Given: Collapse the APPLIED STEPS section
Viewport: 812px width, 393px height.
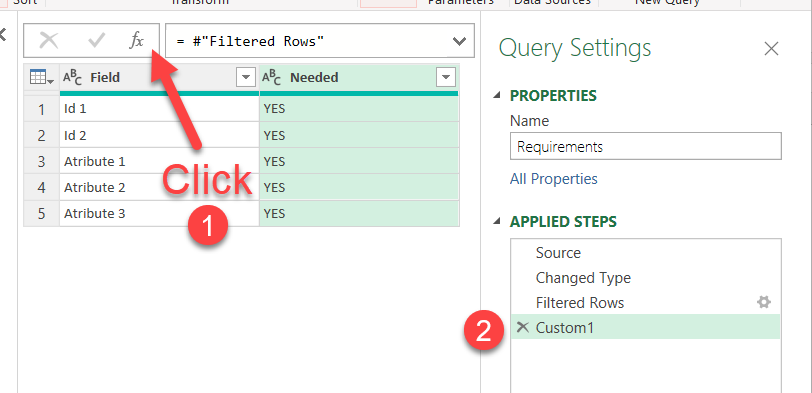Looking at the screenshot, I should click(497, 222).
